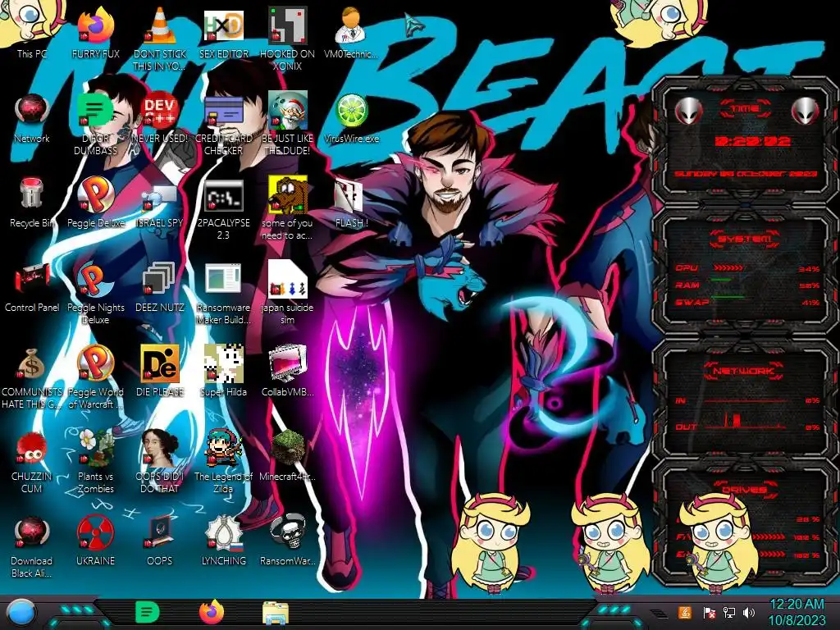The image size is (840, 630).
Task: Open File Explorer from the taskbar
Action: coord(276,613)
